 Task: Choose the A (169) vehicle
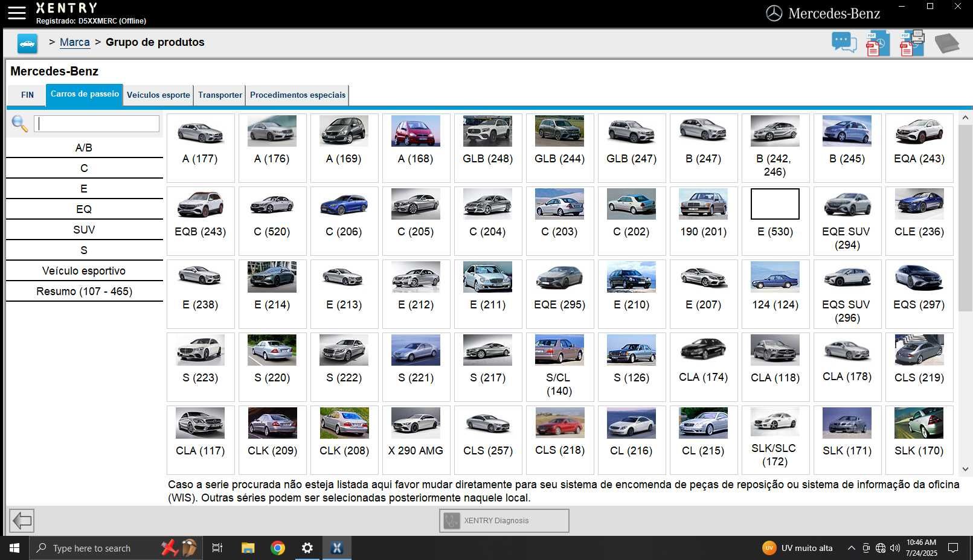tap(344, 148)
